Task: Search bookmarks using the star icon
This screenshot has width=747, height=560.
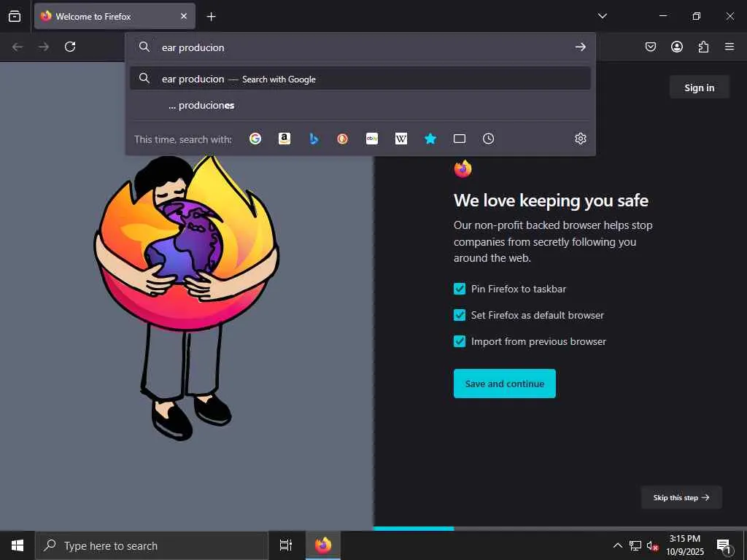Action: pyautogui.click(x=430, y=139)
